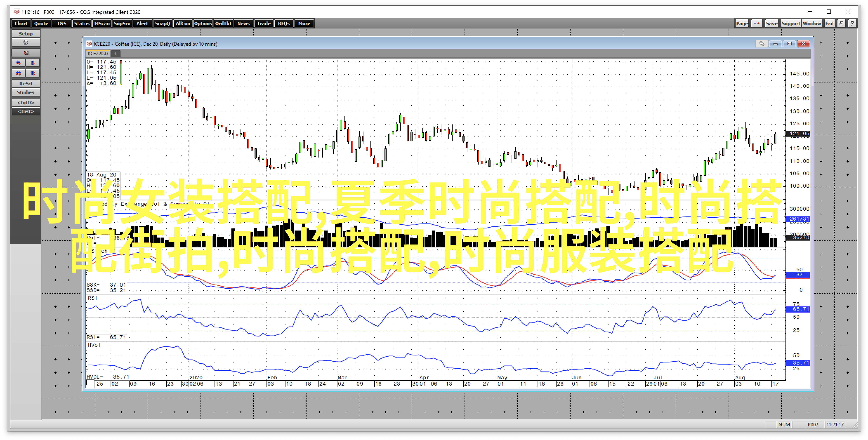Click the small box left of the time axis
Image resolution: width=868 pixels, height=440 pixels.
coord(90,384)
